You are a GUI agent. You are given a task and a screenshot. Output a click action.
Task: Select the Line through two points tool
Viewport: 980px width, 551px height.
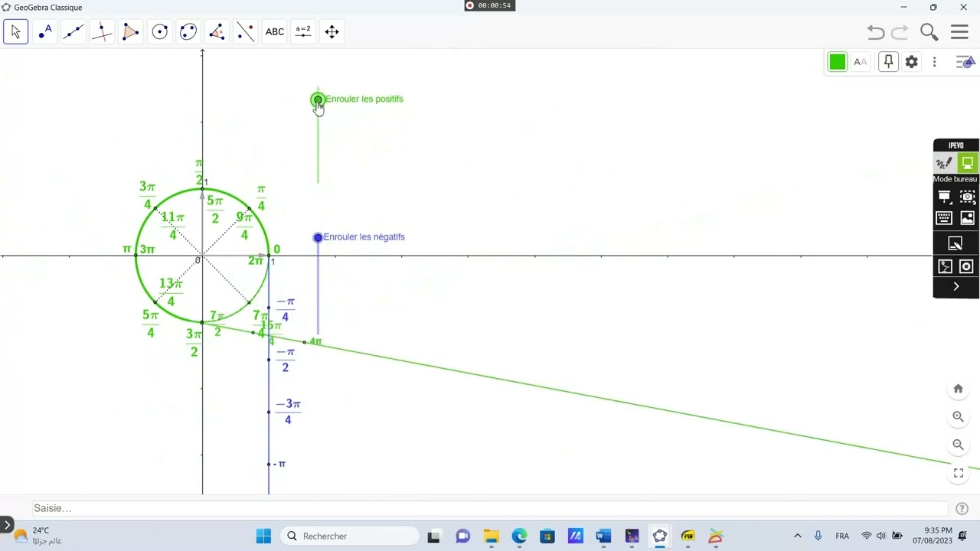tap(73, 31)
